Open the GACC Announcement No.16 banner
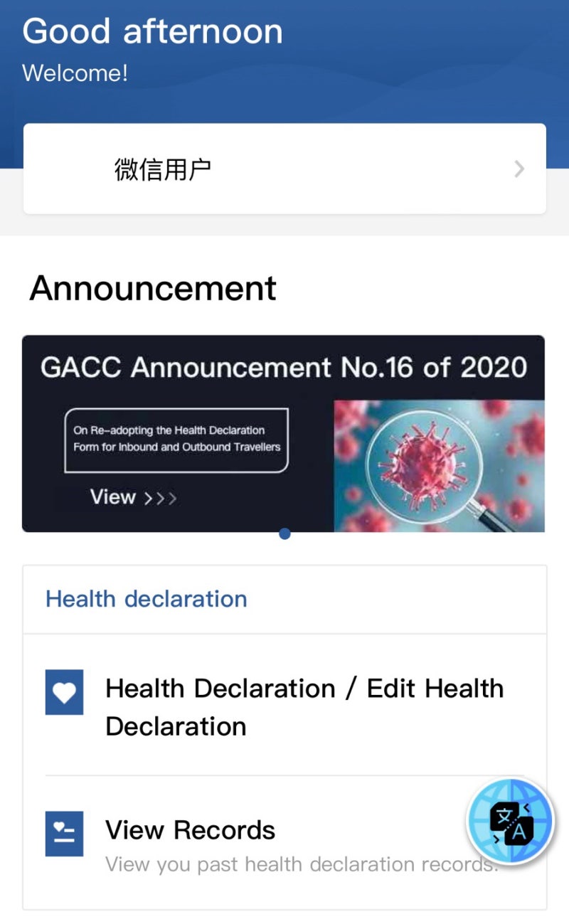The width and height of the screenshot is (569, 924). (284, 433)
